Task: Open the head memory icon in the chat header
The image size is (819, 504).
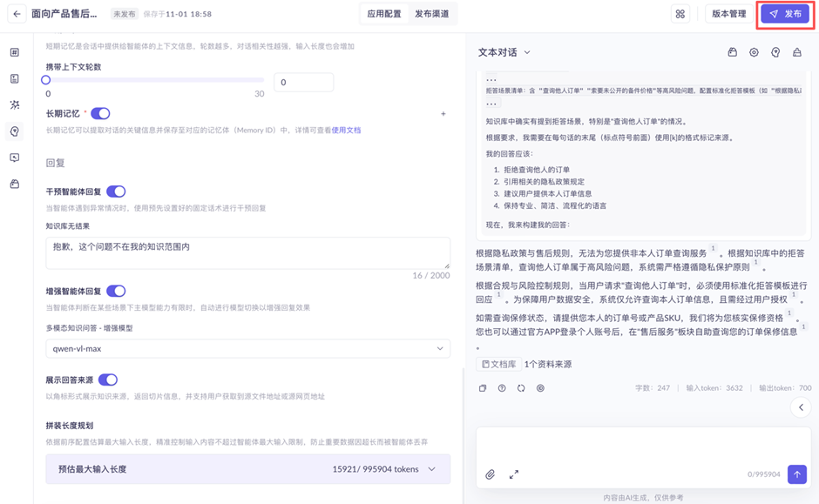Action: click(x=775, y=52)
